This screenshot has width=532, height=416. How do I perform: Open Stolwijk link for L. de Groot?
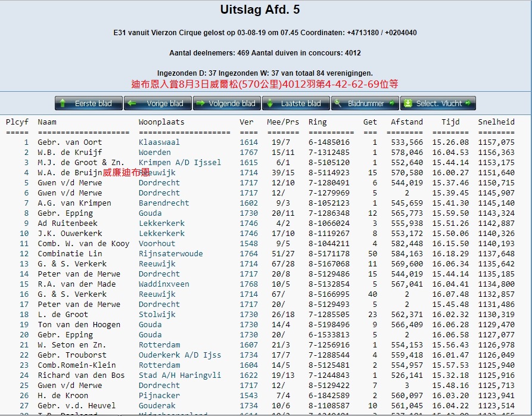(x=157, y=315)
